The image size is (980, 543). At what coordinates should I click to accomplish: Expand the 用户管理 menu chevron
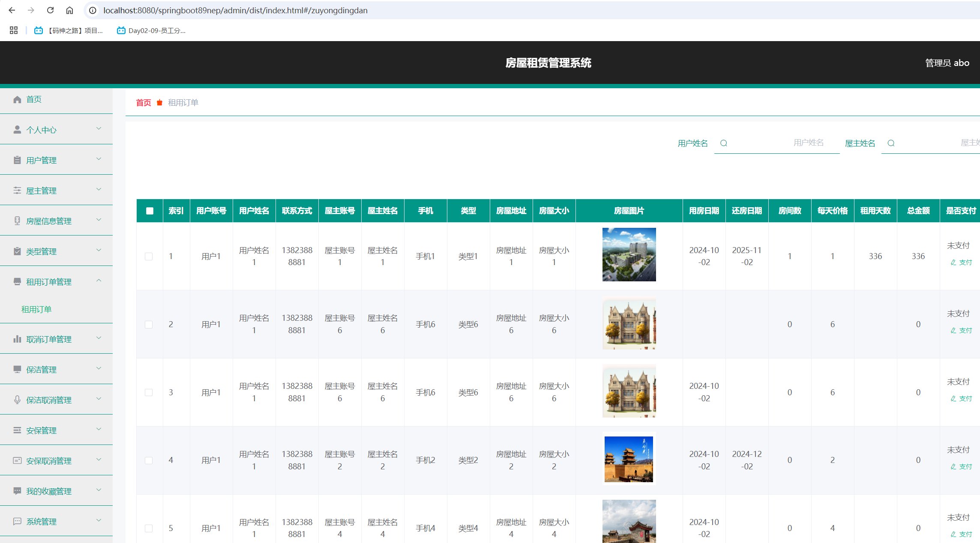pyautogui.click(x=99, y=159)
